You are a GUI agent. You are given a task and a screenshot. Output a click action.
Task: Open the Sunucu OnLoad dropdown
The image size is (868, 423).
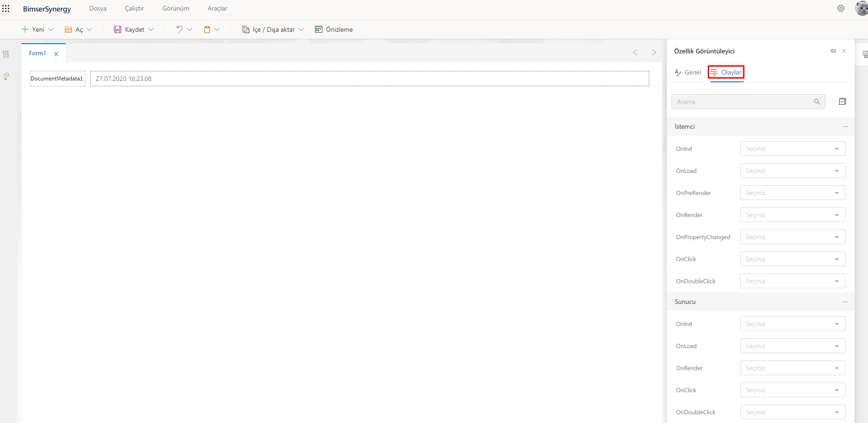click(x=793, y=346)
